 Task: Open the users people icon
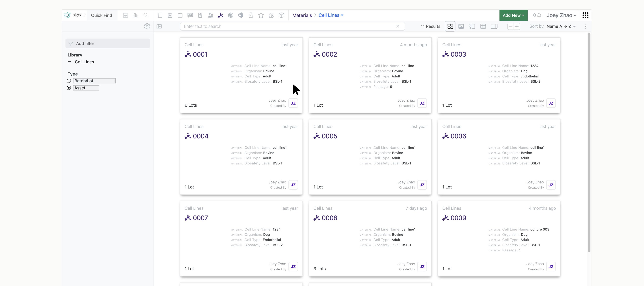point(271,15)
